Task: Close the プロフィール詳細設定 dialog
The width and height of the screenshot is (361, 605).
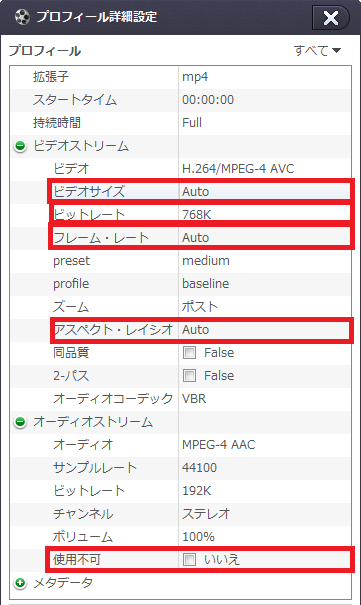Action: pos(331,17)
